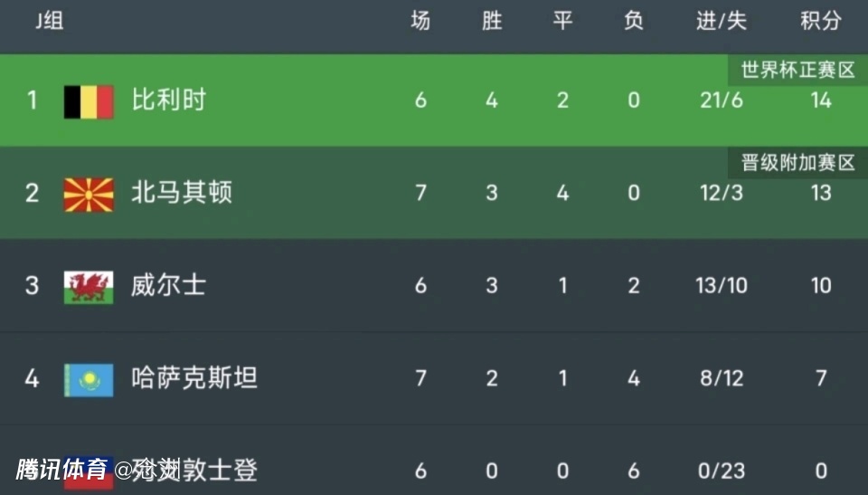Screen dimensions: 868x495
Task: Click the 世界杯正赛区 qualification label
Action: [x=797, y=71]
